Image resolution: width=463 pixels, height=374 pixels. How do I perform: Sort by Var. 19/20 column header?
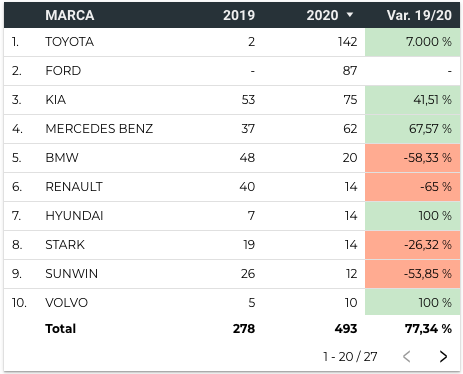pos(419,15)
